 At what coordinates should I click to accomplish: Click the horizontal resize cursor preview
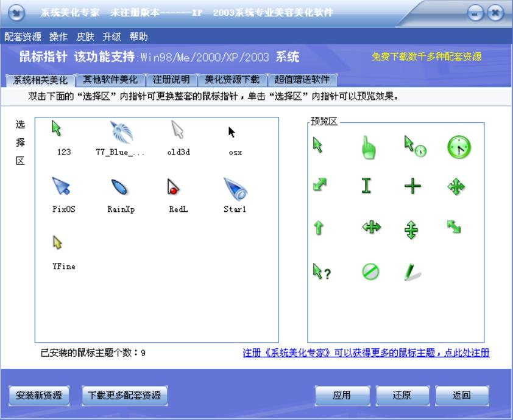point(372,226)
